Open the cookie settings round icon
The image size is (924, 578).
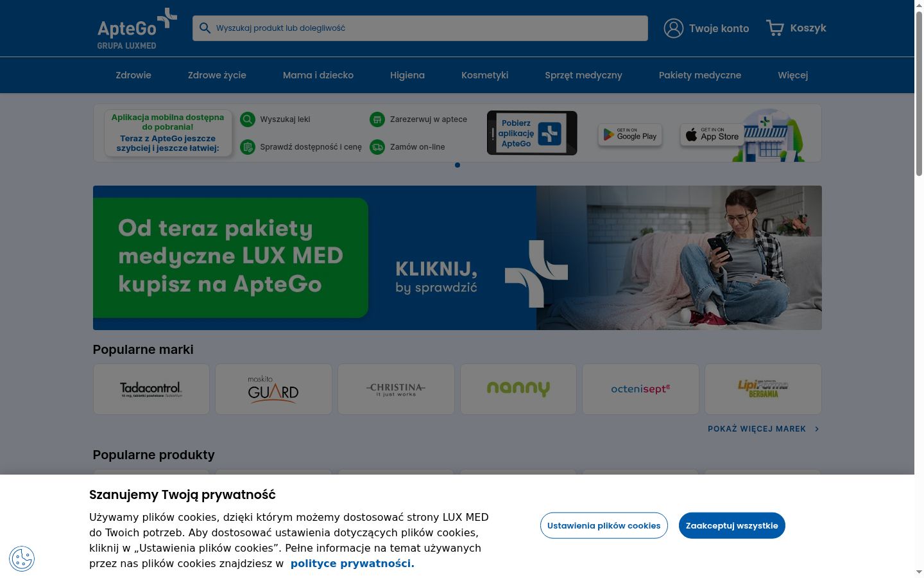coord(22,559)
